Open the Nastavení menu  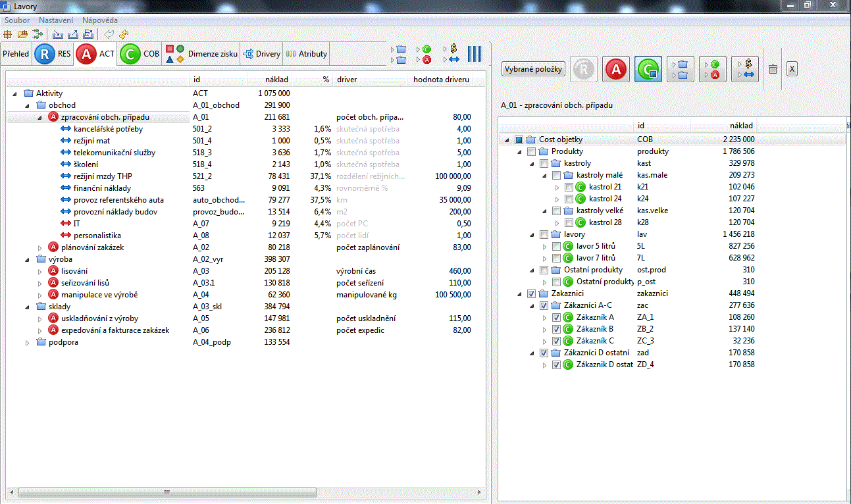[56, 20]
